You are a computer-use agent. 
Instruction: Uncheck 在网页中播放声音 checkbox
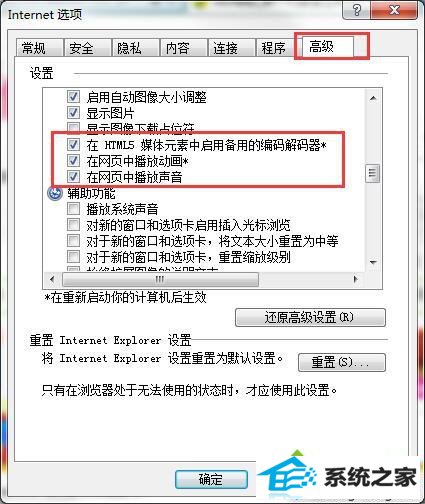click(73, 176)
